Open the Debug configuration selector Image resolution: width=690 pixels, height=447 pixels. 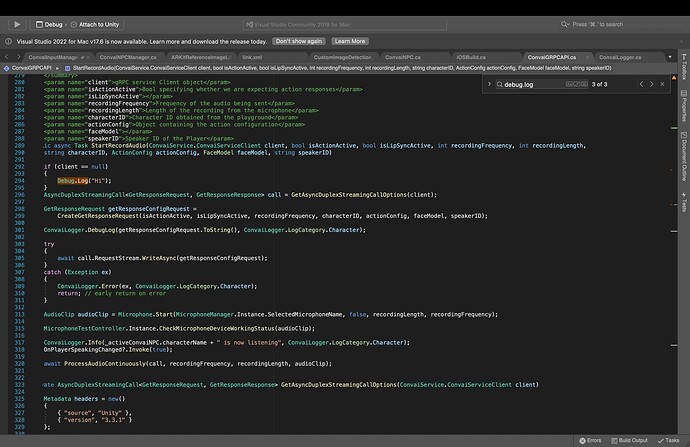pos(49,25)
